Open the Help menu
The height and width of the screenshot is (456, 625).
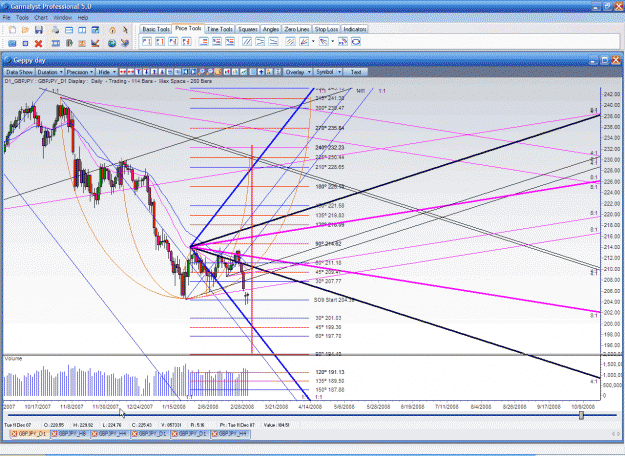pyautogui.click(x=83, y=18)
